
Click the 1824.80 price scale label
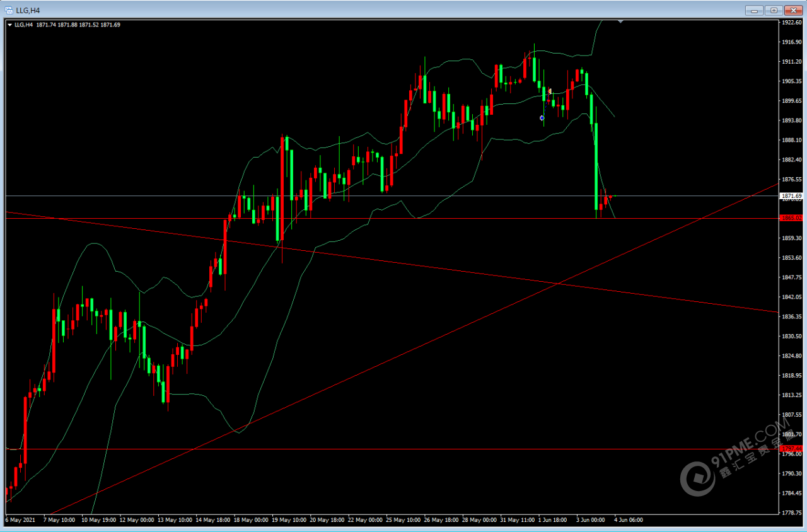[791, 356]
